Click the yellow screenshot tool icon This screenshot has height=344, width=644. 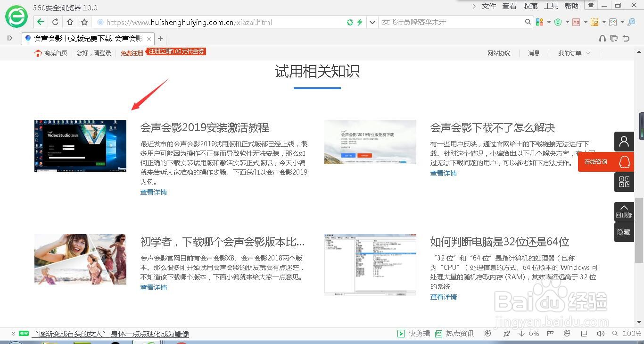(x=594, y=22)
